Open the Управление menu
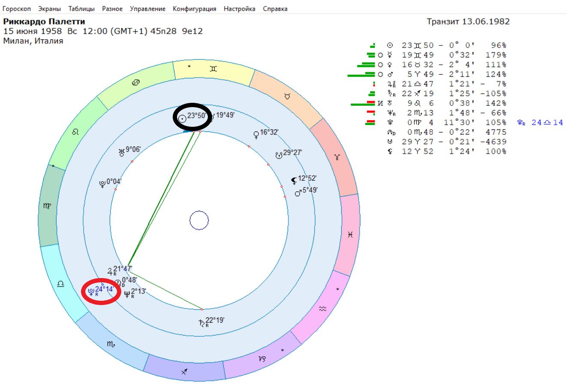The width and height of the screenshot is (567, 392). (147, 9)
